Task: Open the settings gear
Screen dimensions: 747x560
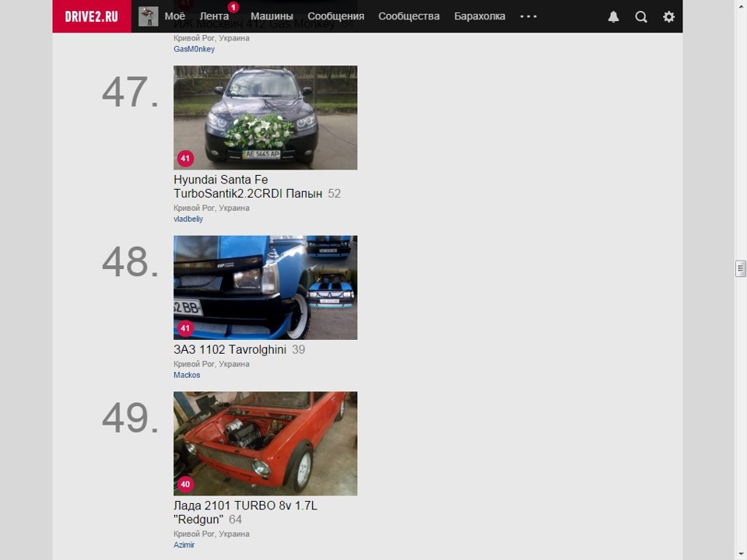Action: coord(669,17)
